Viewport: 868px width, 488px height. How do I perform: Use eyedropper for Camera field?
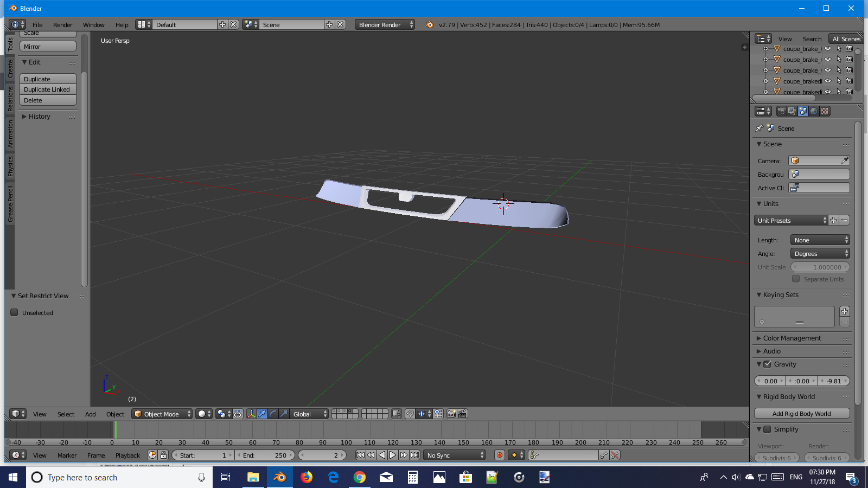tap(845, 160)
